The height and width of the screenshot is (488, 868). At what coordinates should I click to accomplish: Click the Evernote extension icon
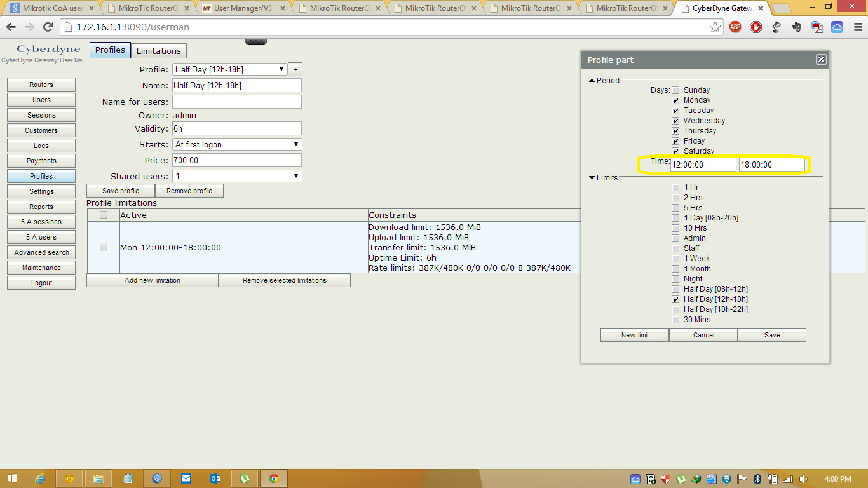coord(796,27)
